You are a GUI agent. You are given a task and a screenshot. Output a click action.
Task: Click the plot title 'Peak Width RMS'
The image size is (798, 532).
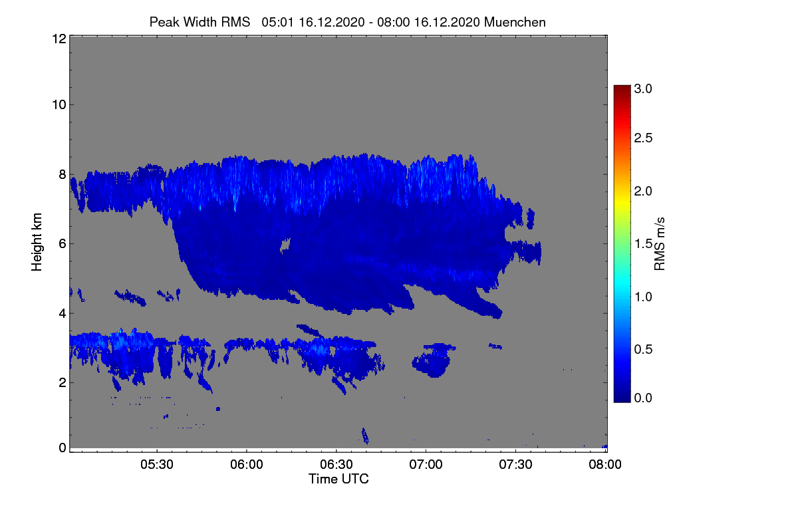(x=199, y=22)
